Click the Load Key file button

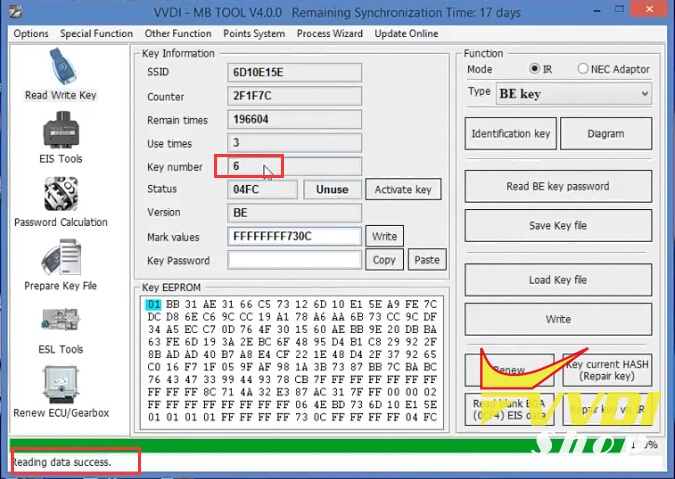558,280
